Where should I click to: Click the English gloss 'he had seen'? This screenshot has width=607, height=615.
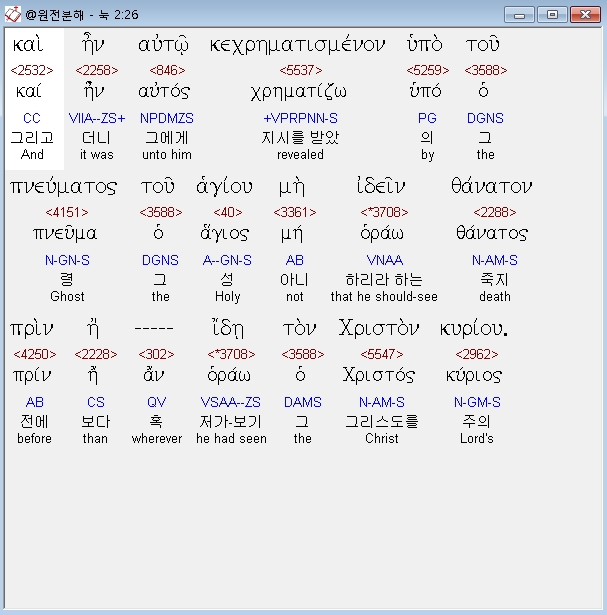click(x=231, y=439)
